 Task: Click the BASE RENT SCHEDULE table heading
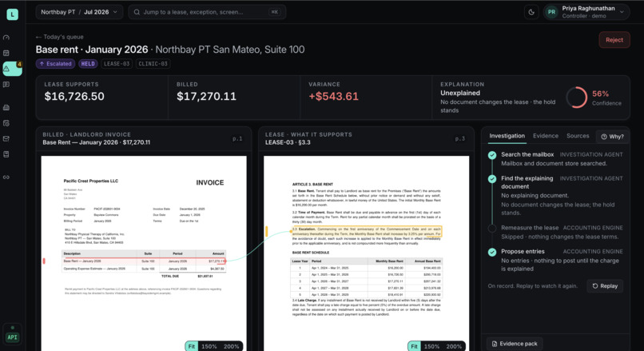(311, 253)
